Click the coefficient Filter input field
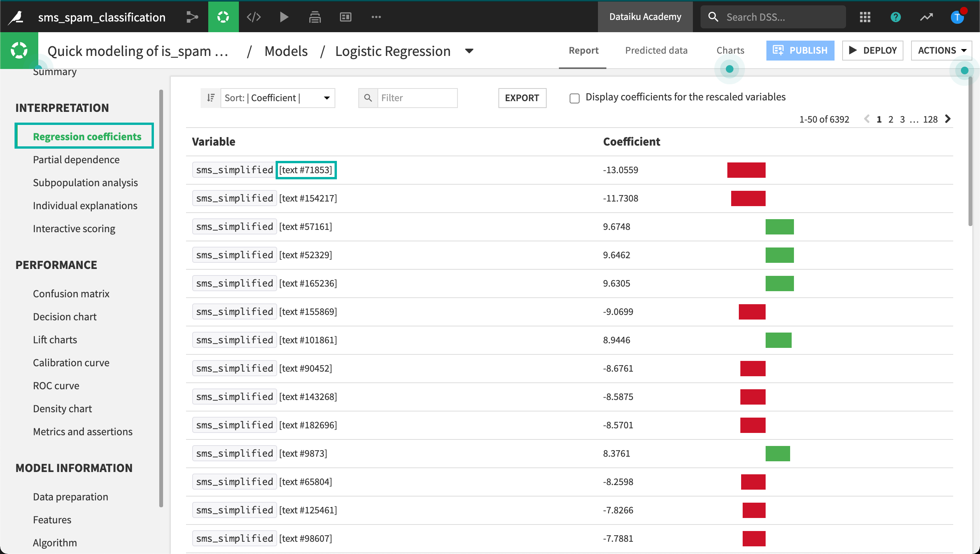Image resolution: width=980 pixels, height=554 pixels. pyautogui.click(x=417, y=98)
